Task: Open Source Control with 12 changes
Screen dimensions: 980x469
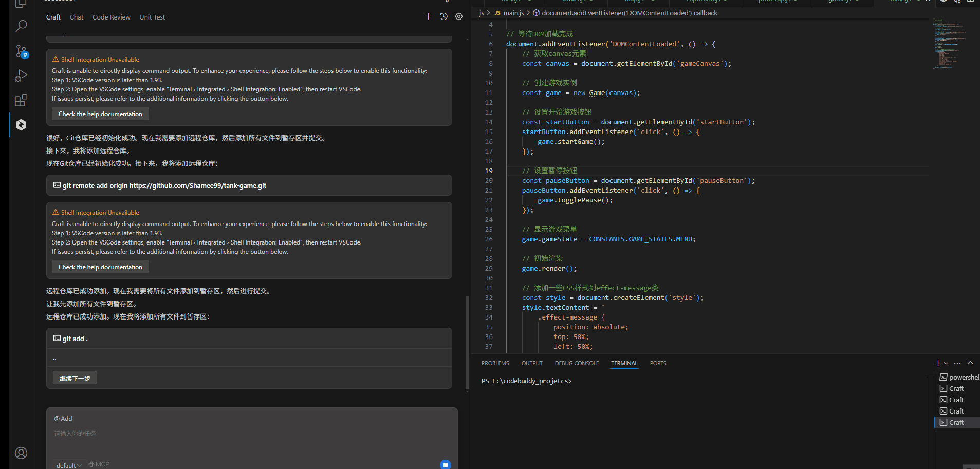Action: (21, 51)
